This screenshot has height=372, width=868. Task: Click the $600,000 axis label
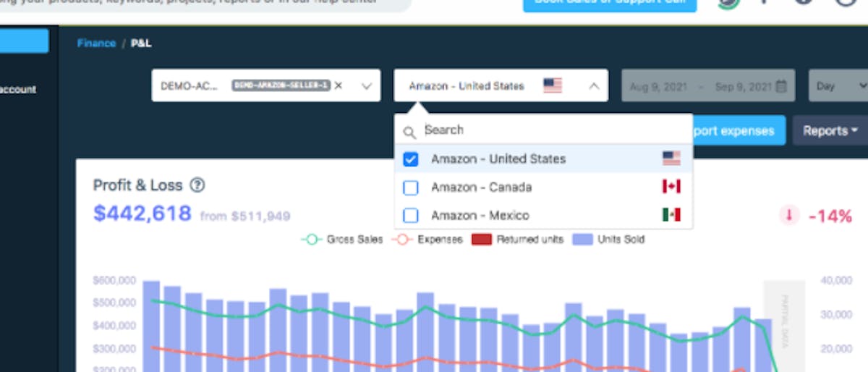pos(114,279)
